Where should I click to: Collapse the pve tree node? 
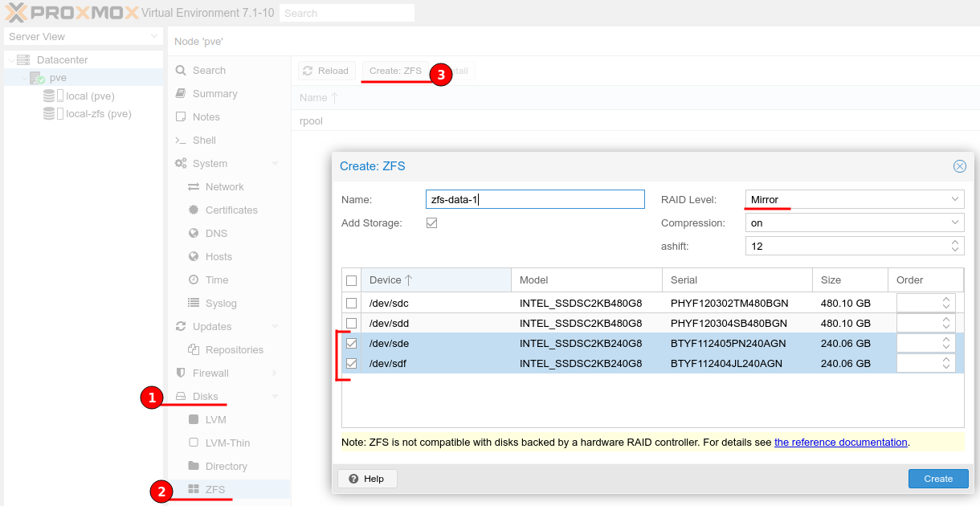23,78
